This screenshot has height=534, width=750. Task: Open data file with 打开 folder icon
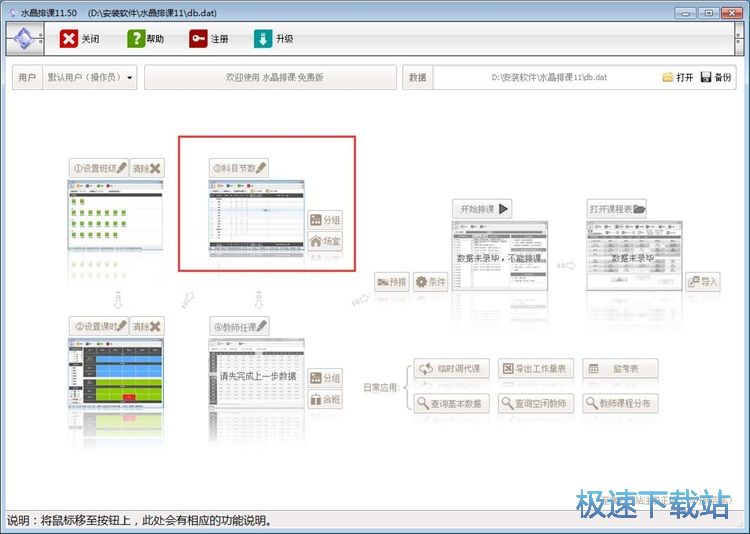(x=678, y=77)
